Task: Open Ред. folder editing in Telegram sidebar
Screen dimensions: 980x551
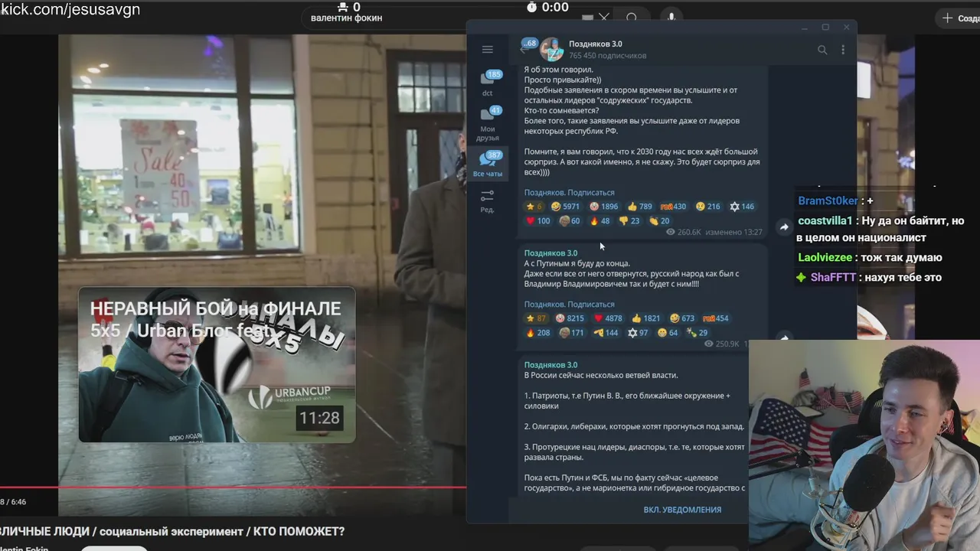Action: (488, 201)
